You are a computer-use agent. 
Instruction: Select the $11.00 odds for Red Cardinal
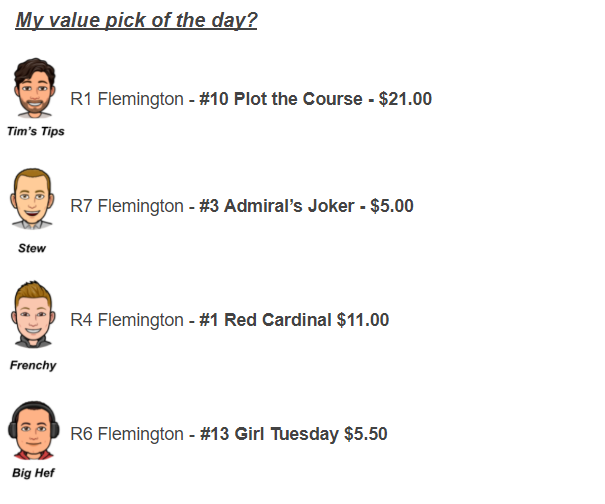(x=363, y=320)
